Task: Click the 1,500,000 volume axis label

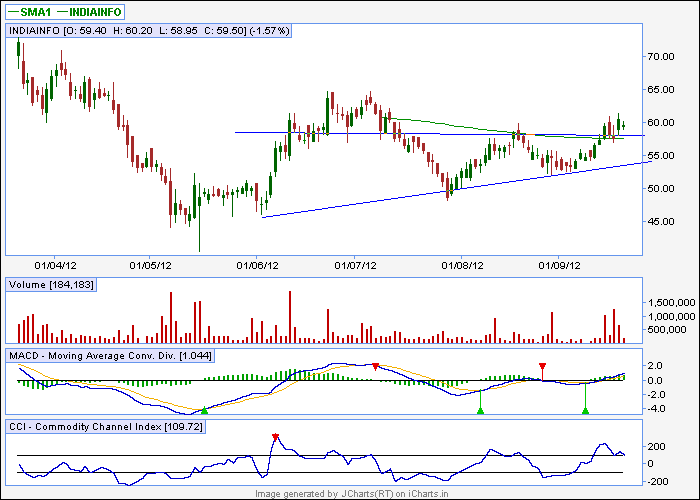Action: 671,303
